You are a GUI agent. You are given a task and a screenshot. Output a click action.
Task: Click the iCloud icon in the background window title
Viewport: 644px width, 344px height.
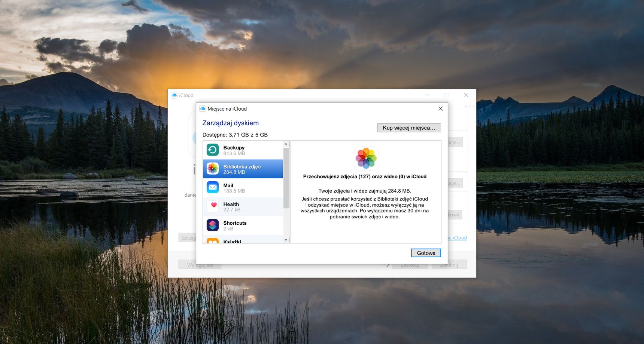pos(174,95)
